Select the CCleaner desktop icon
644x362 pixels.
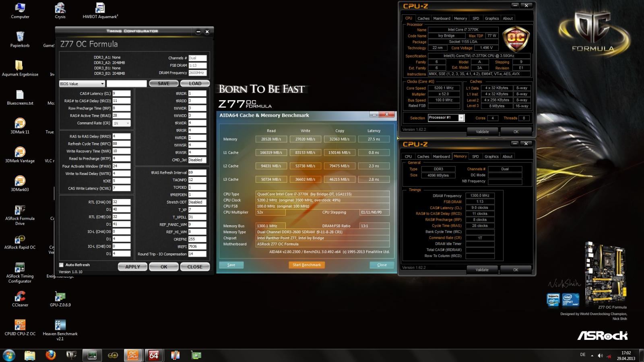(20, 299)
